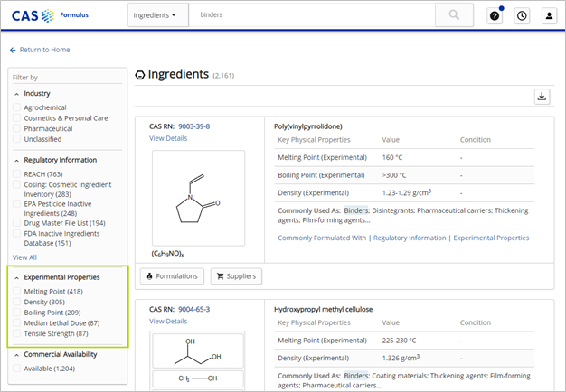Screen dimensions: 566x392
Task: Check the Melting Point (418) checkbox
Action: coord(16,291)
